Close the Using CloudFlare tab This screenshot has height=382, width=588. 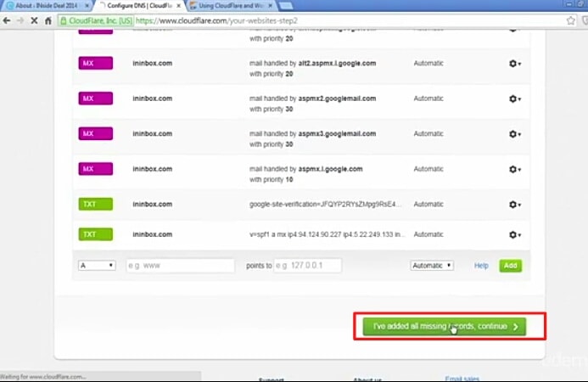(x=271, y=6)
